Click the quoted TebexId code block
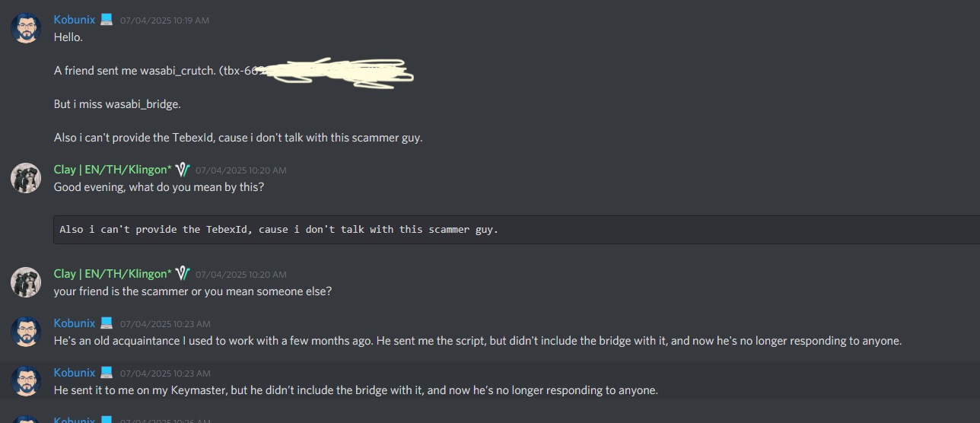This screenshot has width=980, height=423. click(517, 230)
